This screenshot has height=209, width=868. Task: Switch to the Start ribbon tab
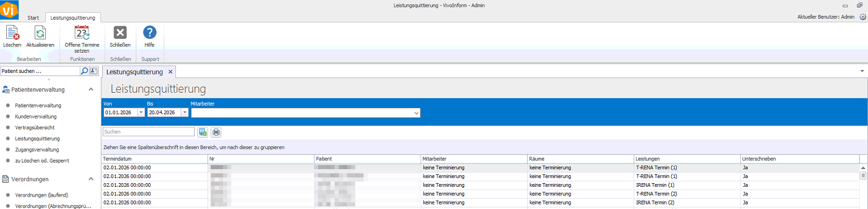[x=33, y=18]
